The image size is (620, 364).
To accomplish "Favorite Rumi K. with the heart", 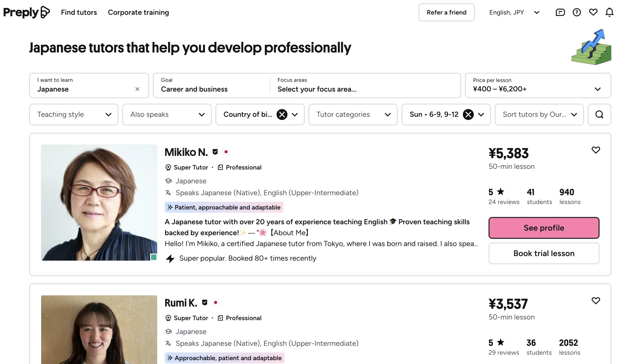I will pyautogui.click(x=595, y=301).
